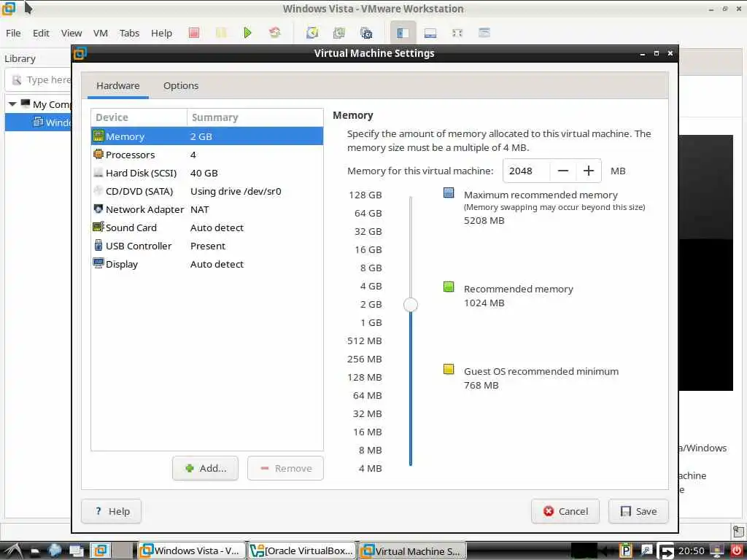Click the green power on play icon

[247, 33]
